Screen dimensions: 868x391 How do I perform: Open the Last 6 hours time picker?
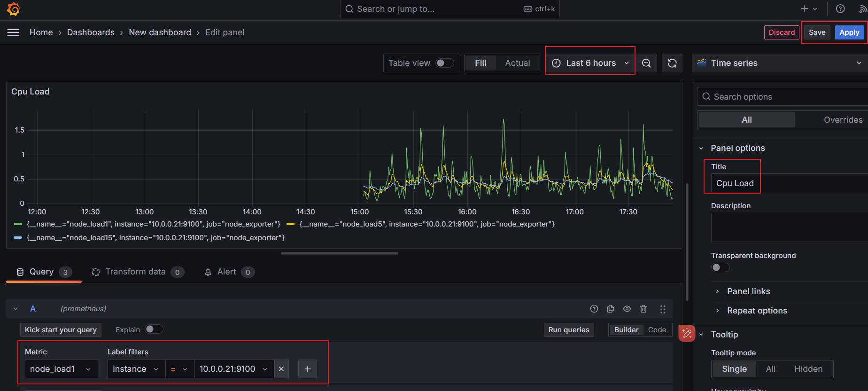(590, 63)
